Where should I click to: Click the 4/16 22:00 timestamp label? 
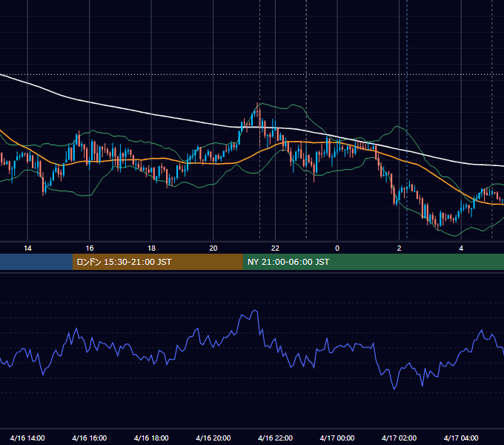275,438
